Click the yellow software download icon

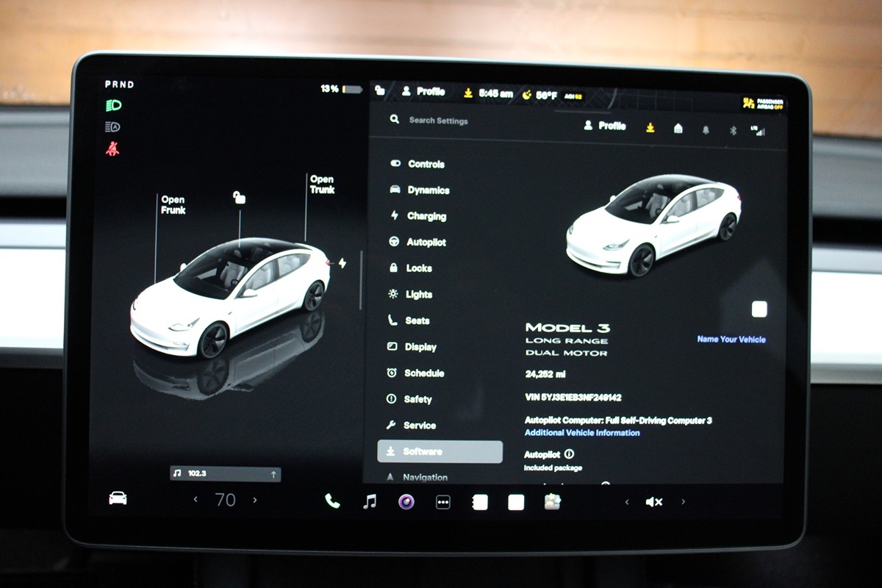click(x=650, y=127)
